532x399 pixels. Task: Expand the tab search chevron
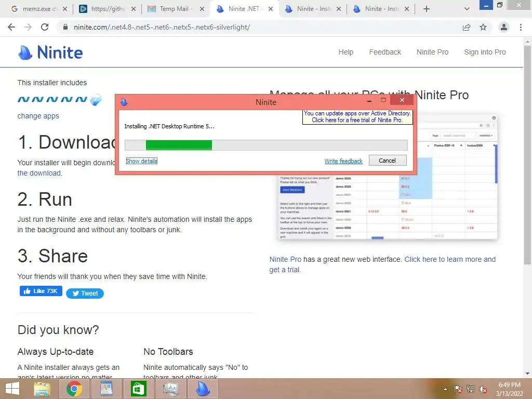(467, 9)
